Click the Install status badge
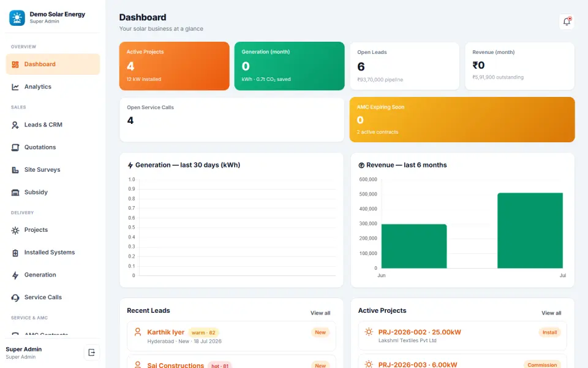Image resolution: width=588 pixels, height=368 pixels. click(x=550, y=332)
